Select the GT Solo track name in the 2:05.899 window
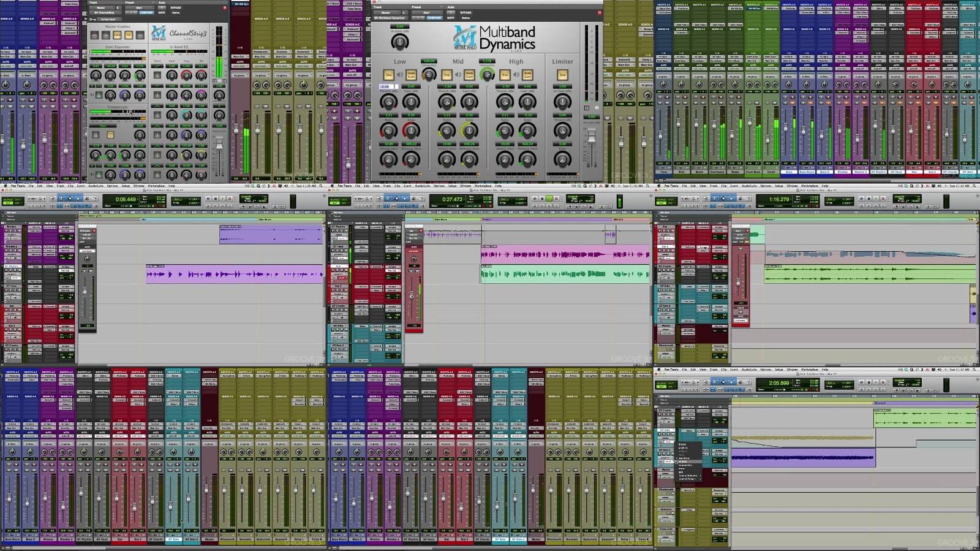Screen dimensions: 980x551 pyautogui.click(x=666, y=430)
